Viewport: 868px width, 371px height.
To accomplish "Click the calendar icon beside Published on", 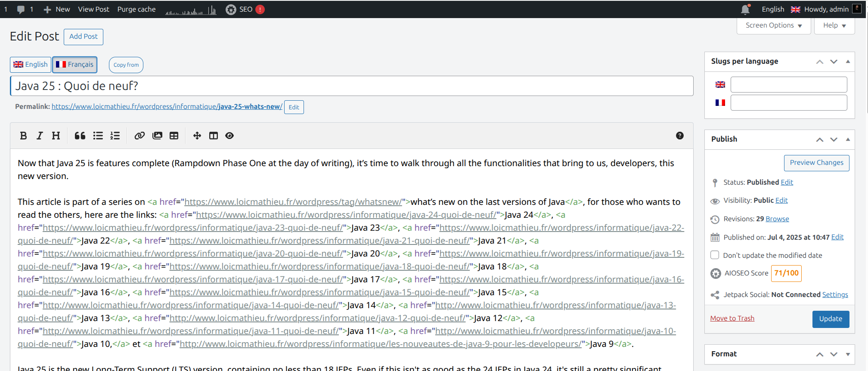I will [715, 237].
